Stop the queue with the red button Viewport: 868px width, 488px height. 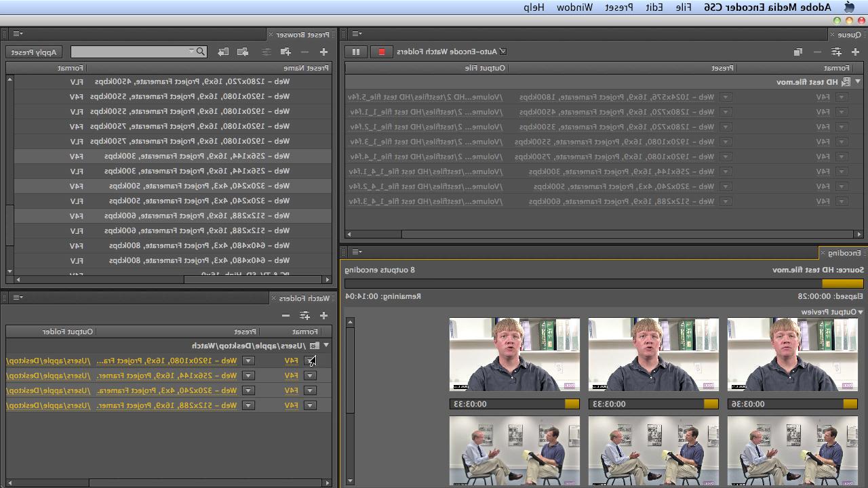click(382, 52)
